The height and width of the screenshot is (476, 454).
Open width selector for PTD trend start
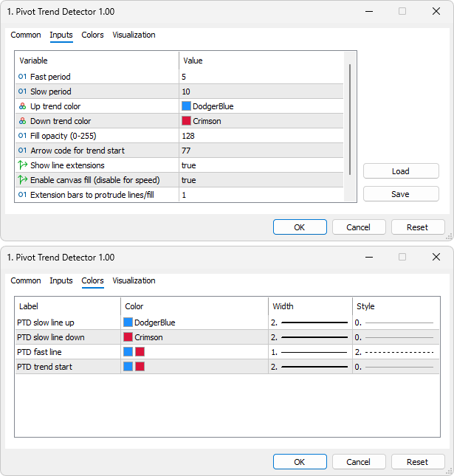[x=309, y=367]
